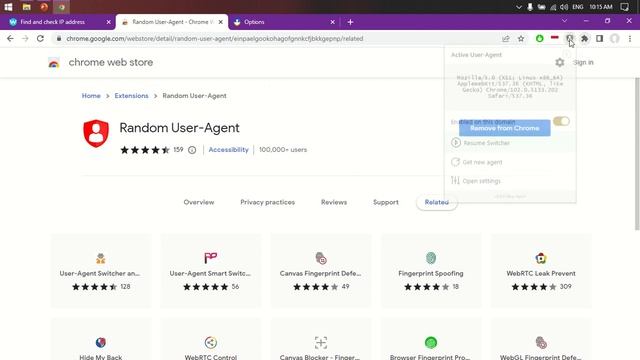Click the Windows Start button
Image resolution: width=640 pixels, height=360 pixels.
8,7
